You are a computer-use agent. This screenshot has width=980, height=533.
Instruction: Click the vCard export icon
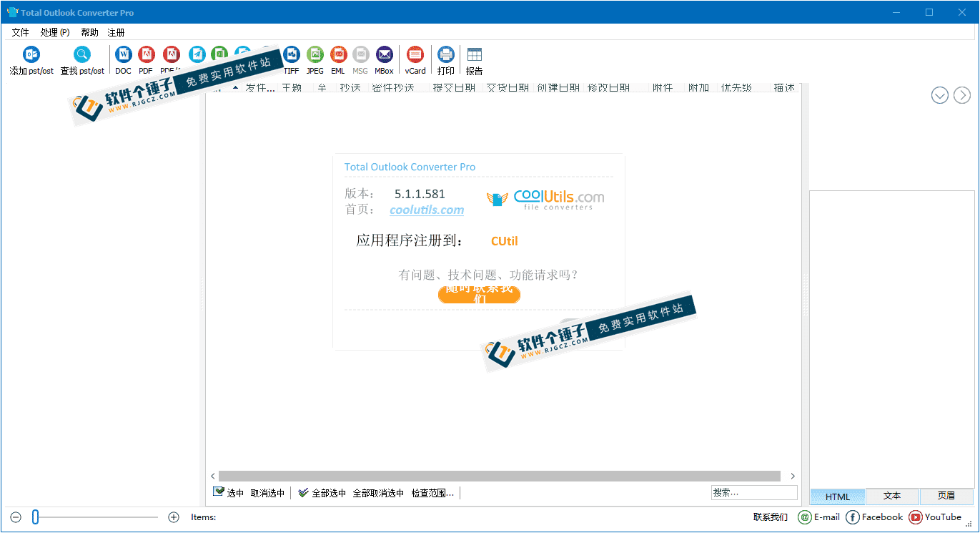click(x=415, y=54)
